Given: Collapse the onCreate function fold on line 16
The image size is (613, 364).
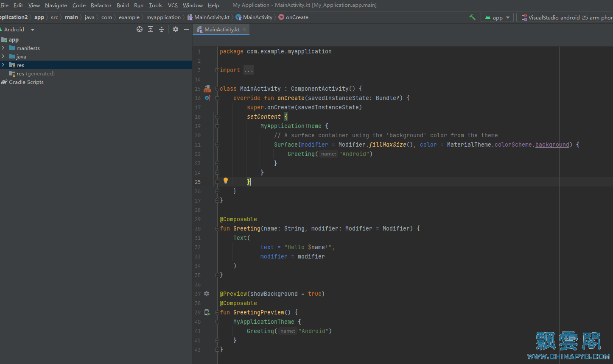Looking at the screenshot, I should tap(217, 98).
